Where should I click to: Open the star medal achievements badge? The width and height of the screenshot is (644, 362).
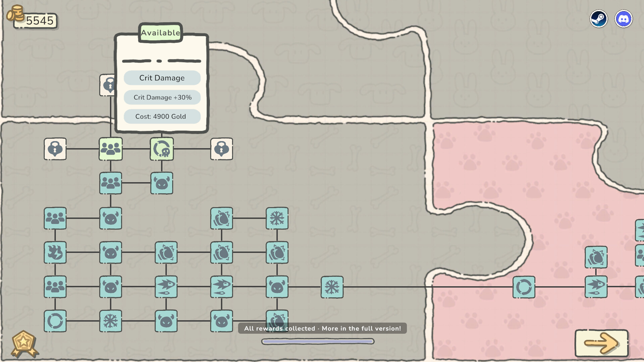click(x=24, y=344)
